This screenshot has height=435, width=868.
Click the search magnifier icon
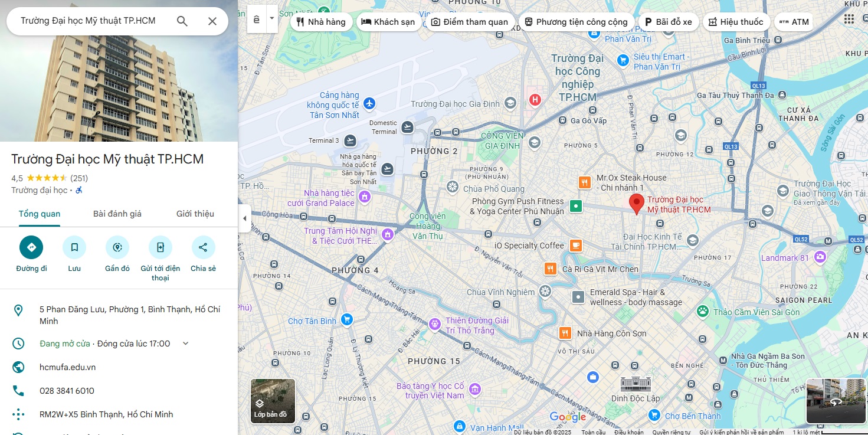tap(182, 21)
